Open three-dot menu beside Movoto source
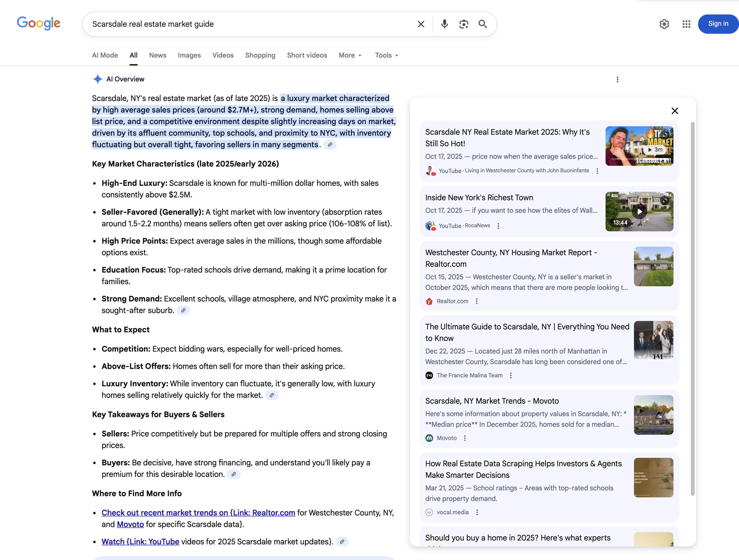739x560 pixels. (x=465, y=438)
